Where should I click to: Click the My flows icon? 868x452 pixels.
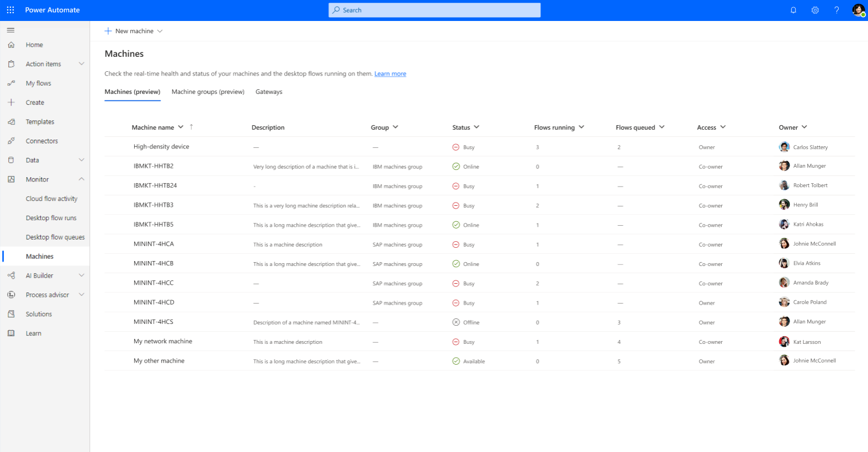coord(11,83)
